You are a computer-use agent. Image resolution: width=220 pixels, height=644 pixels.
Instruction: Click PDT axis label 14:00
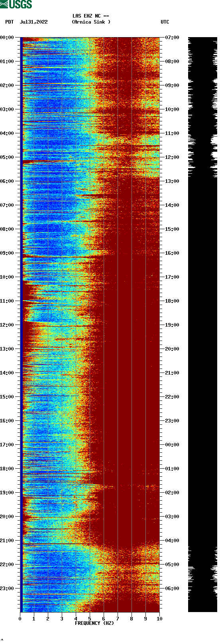(x=7, y=373)
